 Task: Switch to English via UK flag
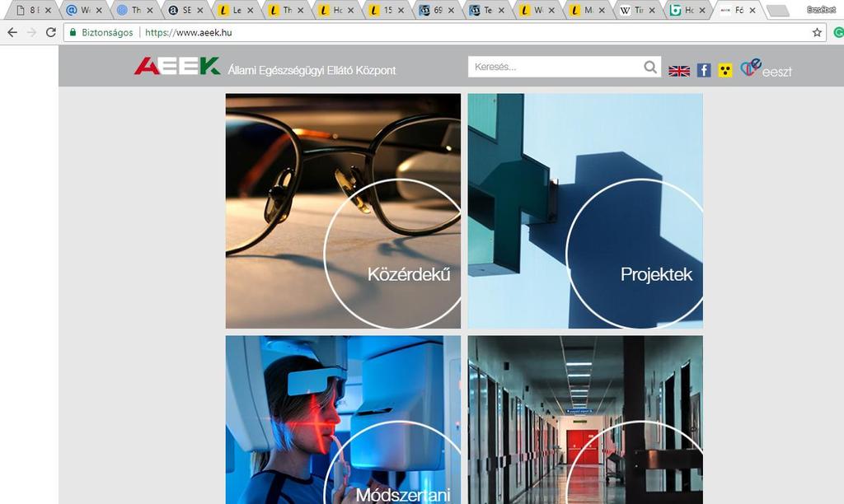(x=679, y=71)
